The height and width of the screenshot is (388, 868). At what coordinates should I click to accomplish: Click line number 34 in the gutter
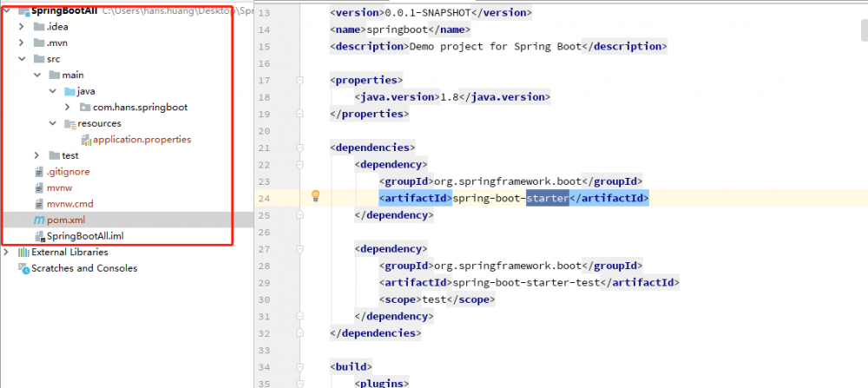(x=264, y=367)
